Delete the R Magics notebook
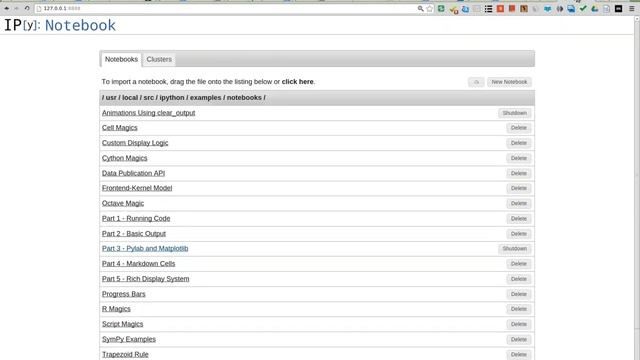The image size is (640, 360). [519, 309]
